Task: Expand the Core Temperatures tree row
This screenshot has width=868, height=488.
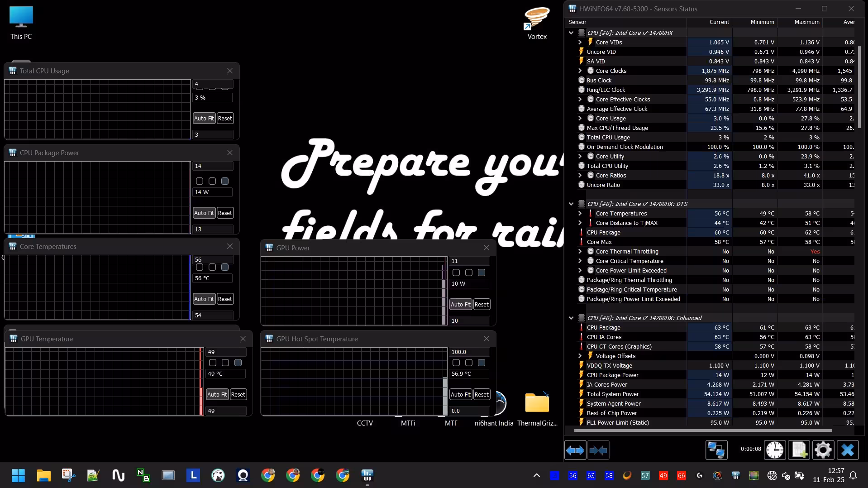Action: pyautogui.click(x=580, y=213)
